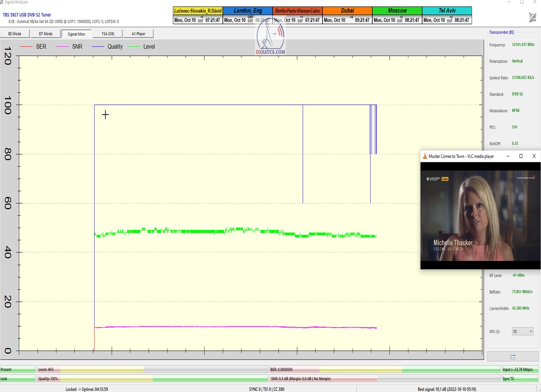Click the Quality 100% progress bar

tap(152, 379)
